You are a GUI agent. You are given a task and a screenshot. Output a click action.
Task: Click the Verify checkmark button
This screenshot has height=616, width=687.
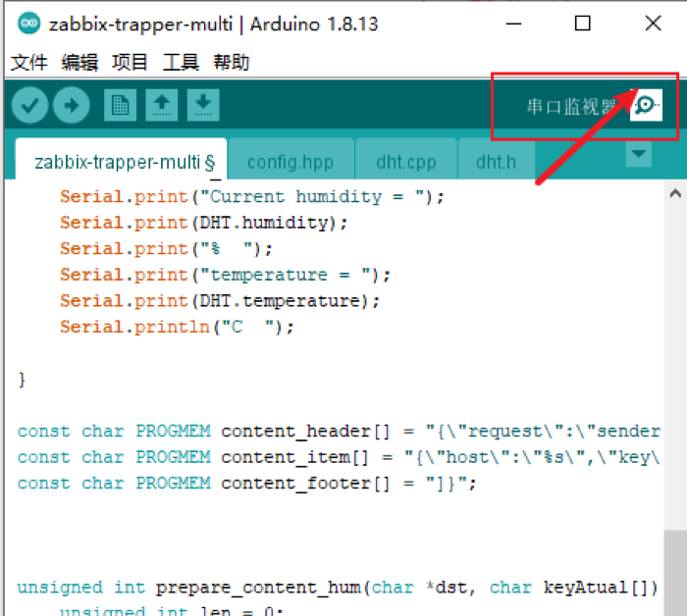pyautogui.click(x=29, y=105)
